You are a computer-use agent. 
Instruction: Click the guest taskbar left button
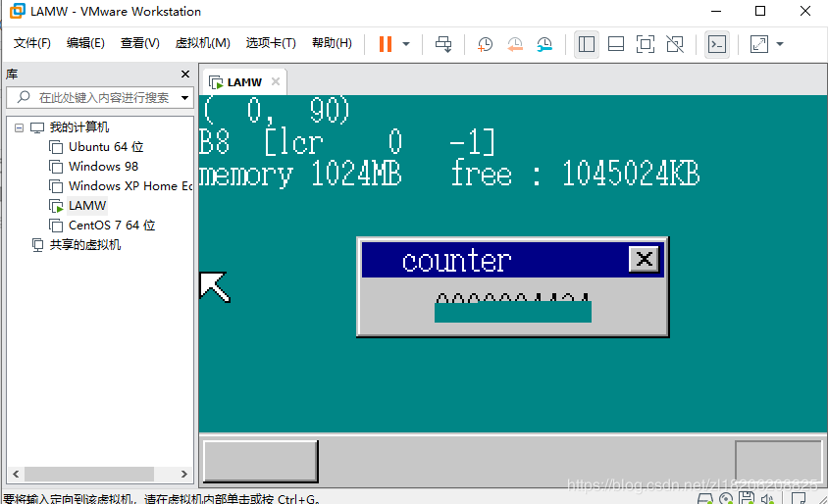(x=260, y=461)
